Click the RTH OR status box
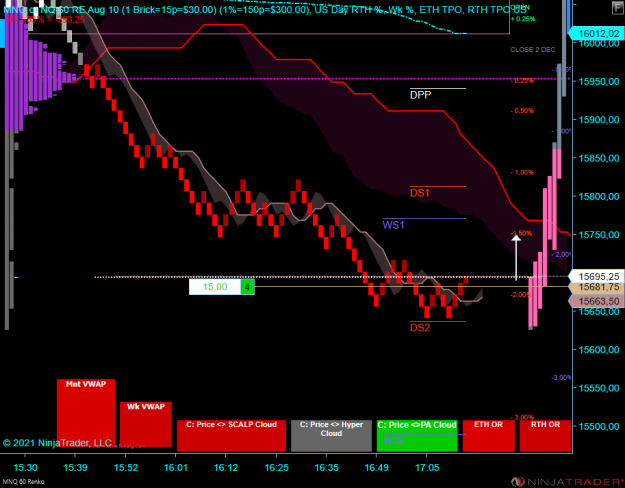This screenshot has width=625, height=488. click(x=545, y=435)
